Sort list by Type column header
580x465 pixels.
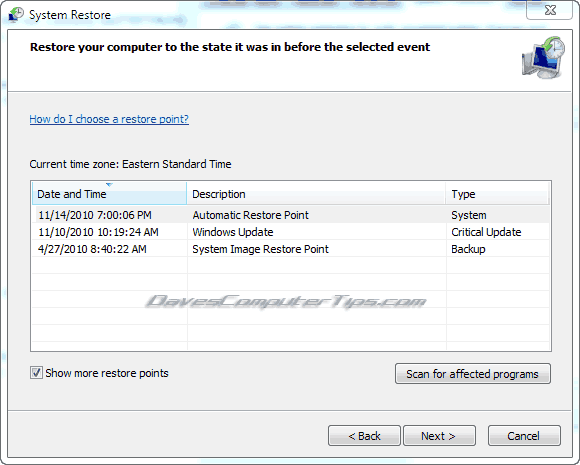click(498, 193)
